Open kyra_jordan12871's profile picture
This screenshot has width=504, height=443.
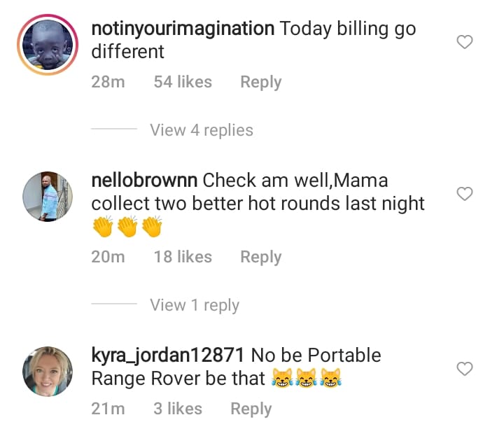click(x=48, y=371)
